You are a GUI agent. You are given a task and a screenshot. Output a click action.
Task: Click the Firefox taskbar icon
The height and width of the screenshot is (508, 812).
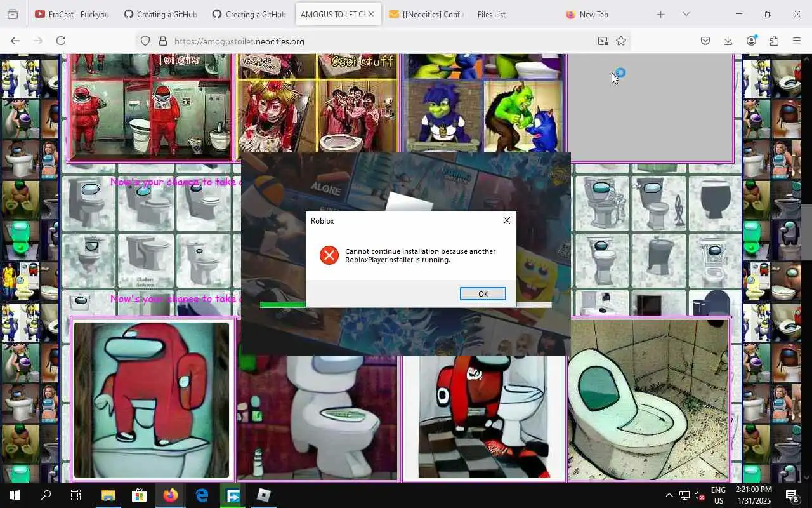pos(170,495)
